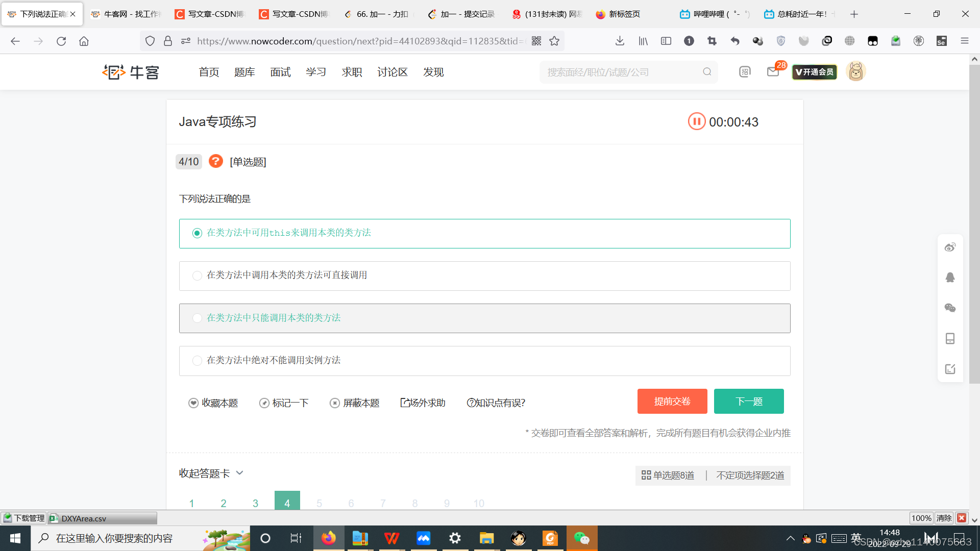Viewport: 980px width, 551px height.
Task: Open the 发现 navigation item
Action: pos(433,72)
